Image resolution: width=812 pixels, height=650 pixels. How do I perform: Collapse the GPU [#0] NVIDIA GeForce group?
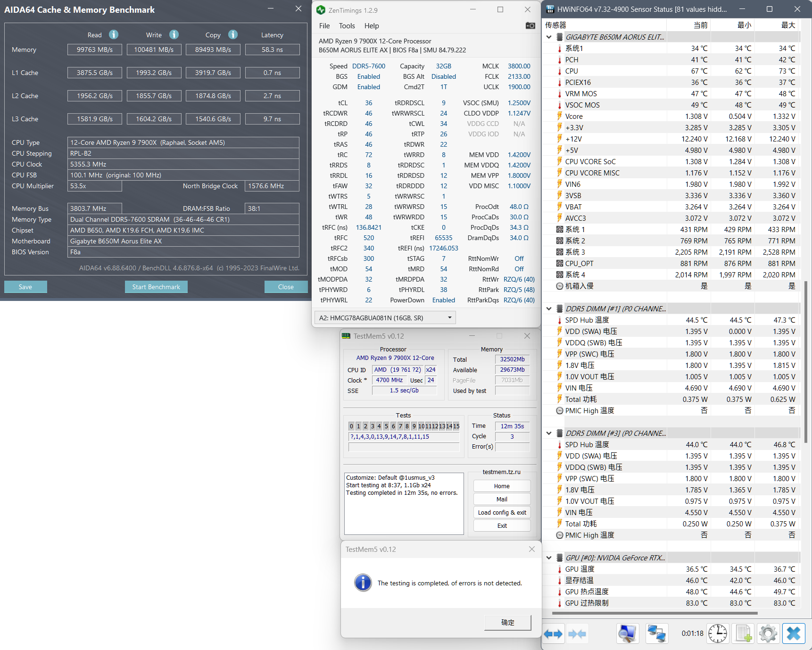point(549,558)
